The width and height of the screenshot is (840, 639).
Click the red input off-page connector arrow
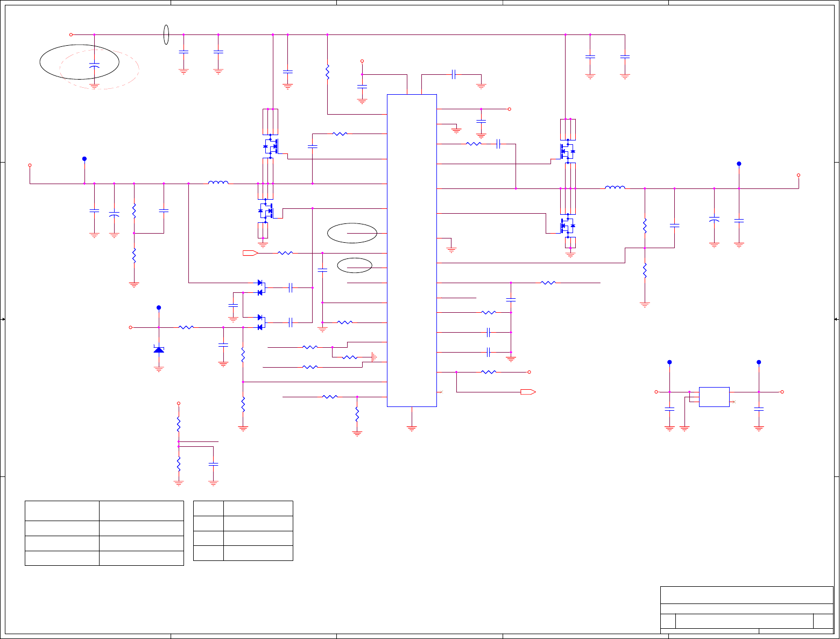point(250,253)
